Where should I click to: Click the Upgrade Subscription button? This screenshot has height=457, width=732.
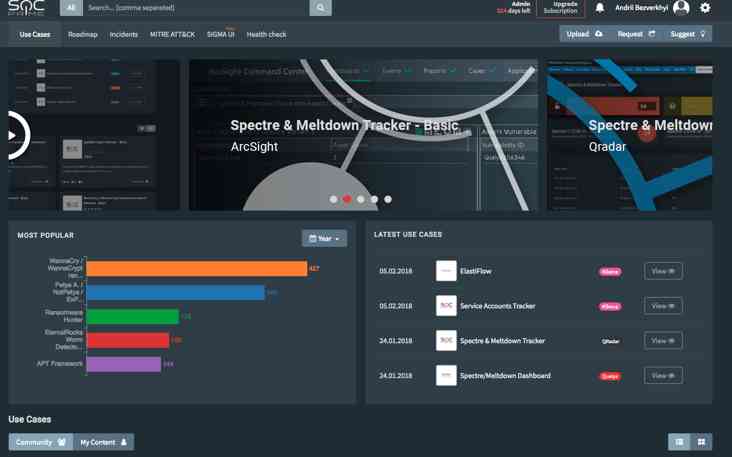(x=560, y=8)
